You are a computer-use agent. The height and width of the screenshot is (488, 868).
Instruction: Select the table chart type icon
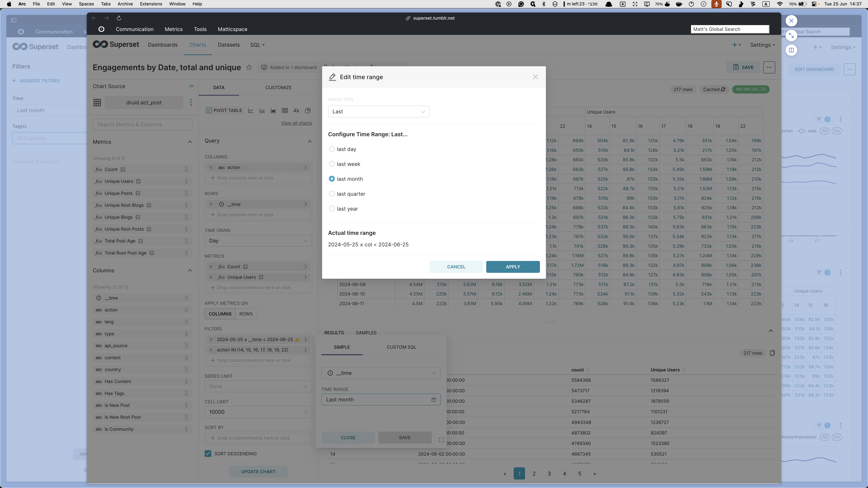[285, 110]
